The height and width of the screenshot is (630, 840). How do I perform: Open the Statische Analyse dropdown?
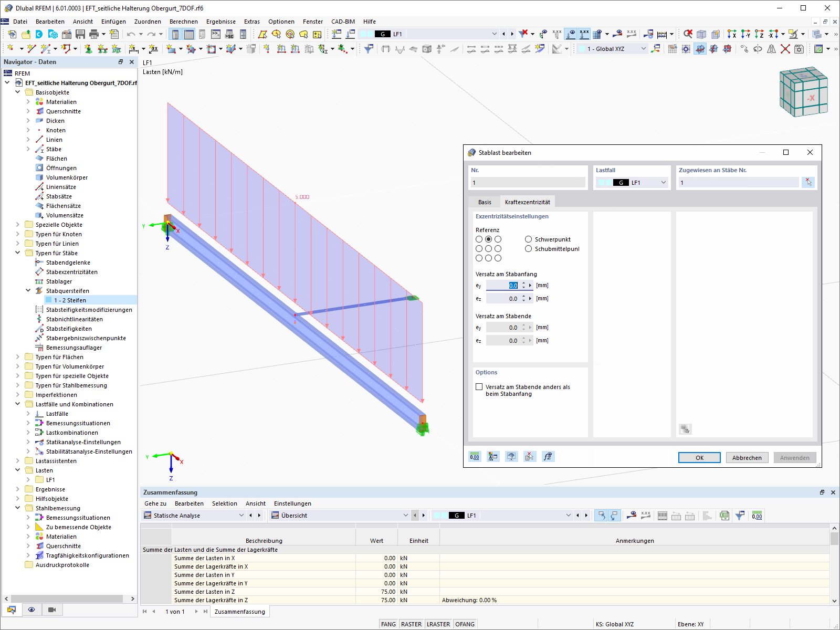[241, 516]
